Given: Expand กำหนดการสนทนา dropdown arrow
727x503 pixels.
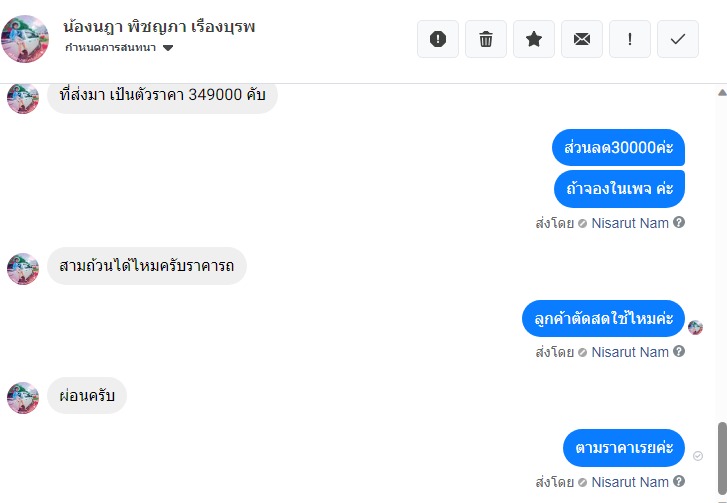Looking at the screenshot, I should coord(168,48).
